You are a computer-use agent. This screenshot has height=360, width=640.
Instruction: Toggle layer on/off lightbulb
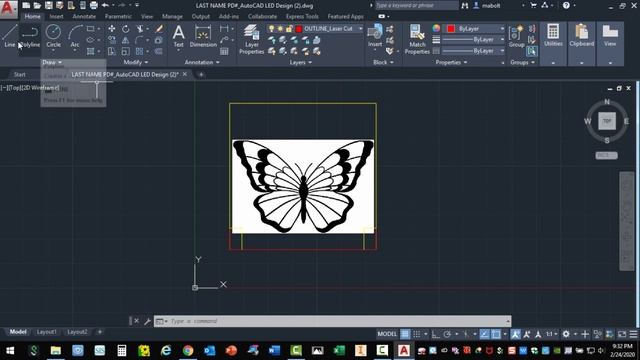tap(271, 29)
